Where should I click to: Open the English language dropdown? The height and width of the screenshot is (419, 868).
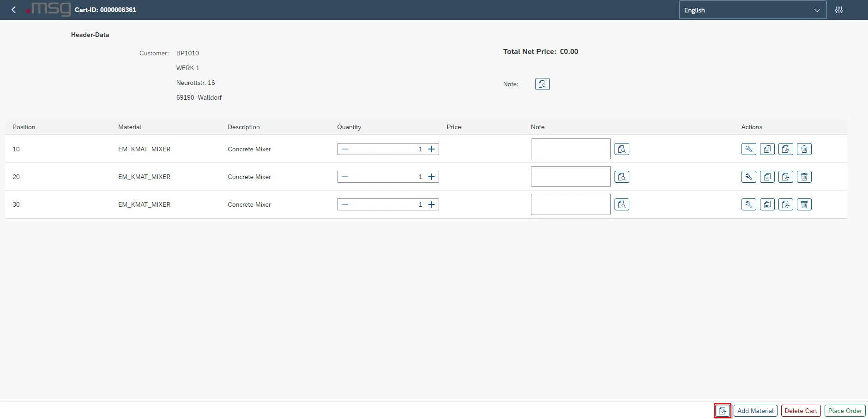click(752, 10)
